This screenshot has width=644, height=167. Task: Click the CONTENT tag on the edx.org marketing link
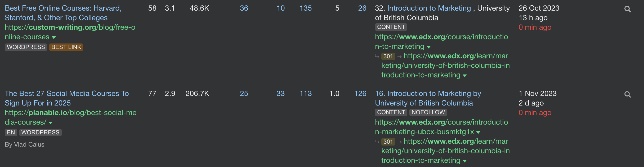point(391,27)
